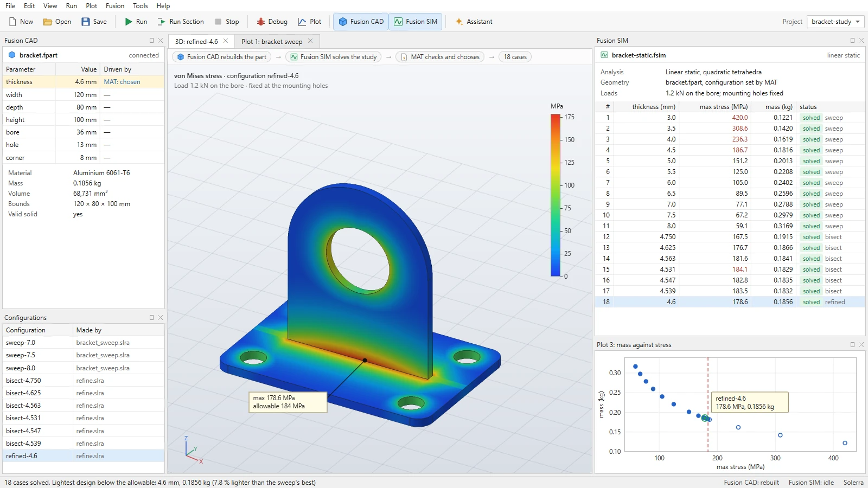This screenshot has height=488, width=868.
Task: Open the Tools menu
Action: 141,6
